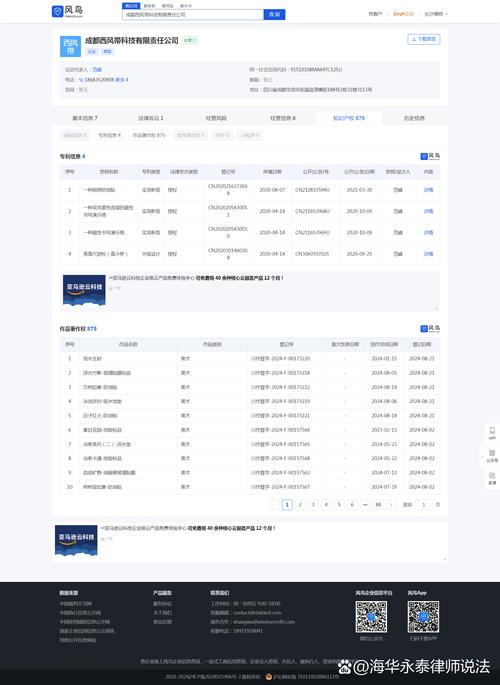500x685 pixels.
Task: Click the download report button
Action: coord(424,39)
